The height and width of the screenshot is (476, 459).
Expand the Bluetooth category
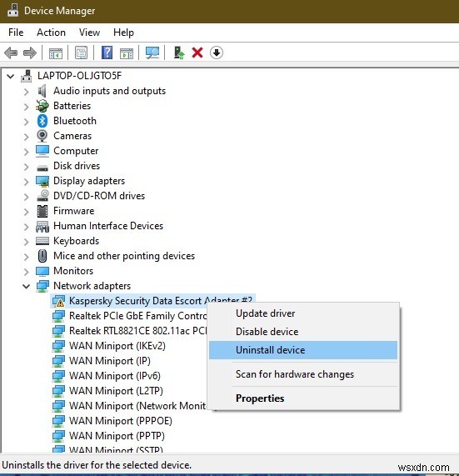pyautogui.click(x=27, y=122)
